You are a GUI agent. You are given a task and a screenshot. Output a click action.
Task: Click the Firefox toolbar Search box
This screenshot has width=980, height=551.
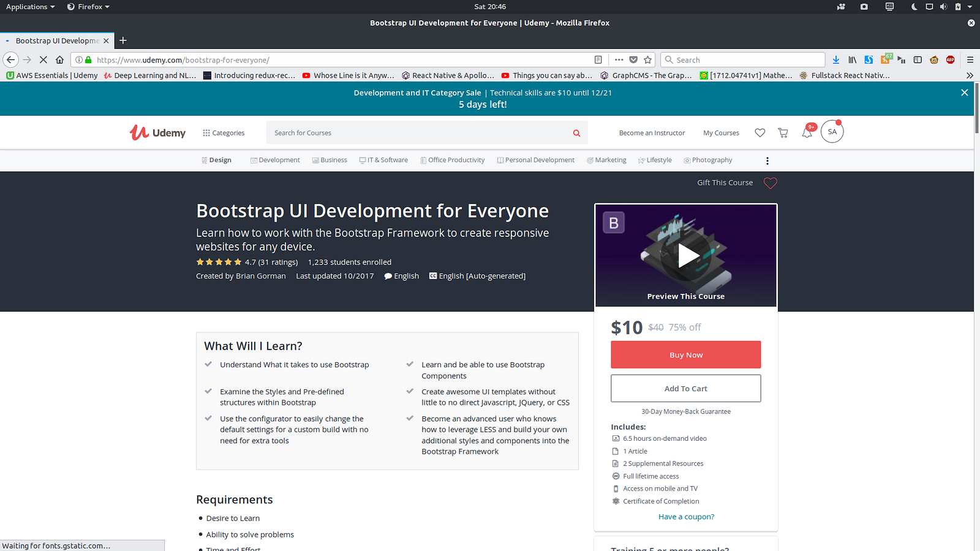743,59
